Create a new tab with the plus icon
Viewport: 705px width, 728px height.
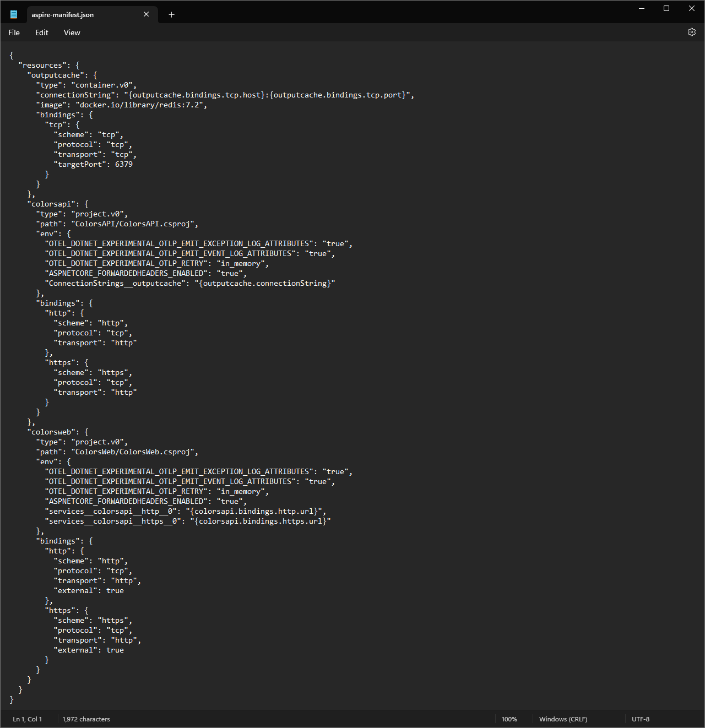click(171, 15)
